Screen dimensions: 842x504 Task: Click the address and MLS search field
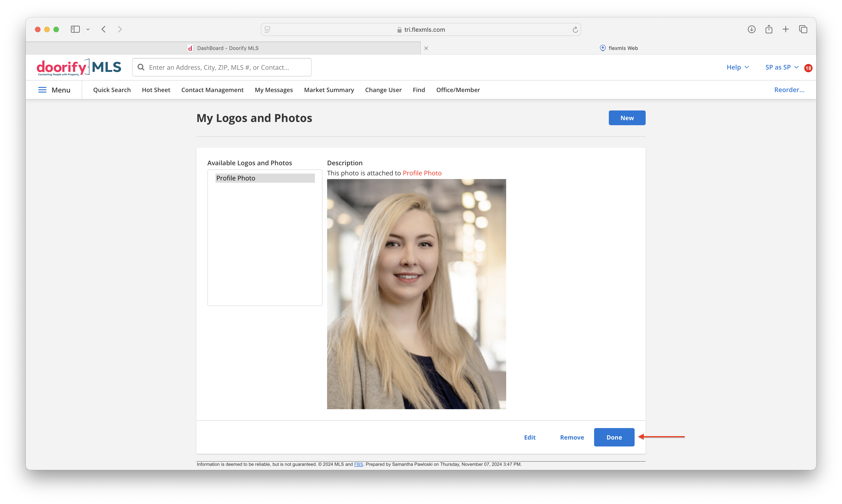pos(222,67)
